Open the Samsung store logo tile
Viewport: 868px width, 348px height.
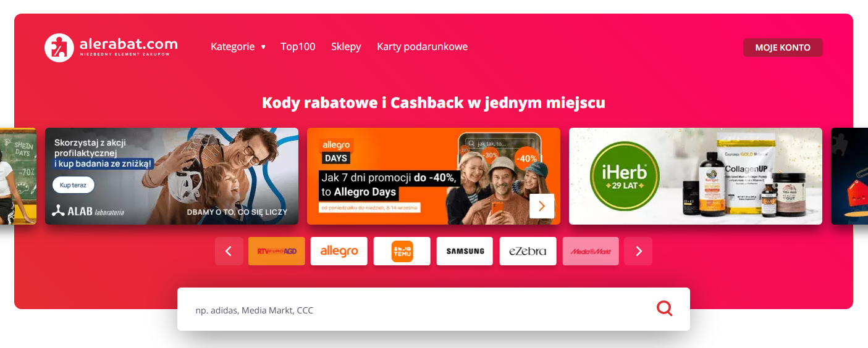point(465,251)
